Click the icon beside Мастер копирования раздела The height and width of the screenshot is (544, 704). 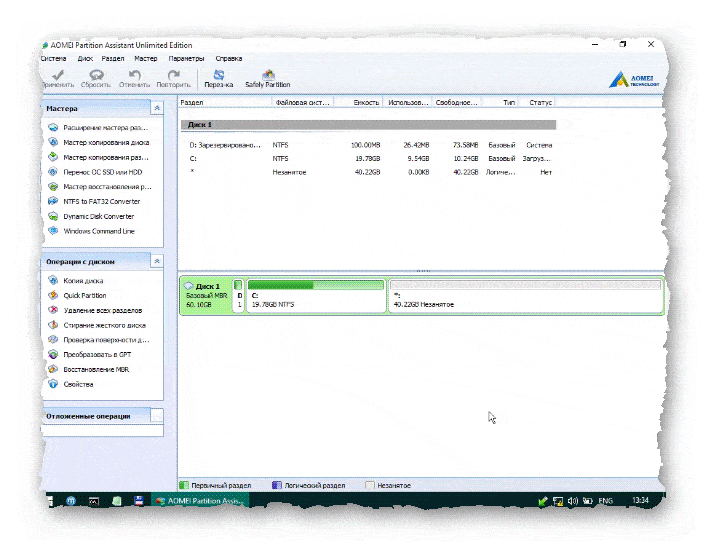click(53, 157)
